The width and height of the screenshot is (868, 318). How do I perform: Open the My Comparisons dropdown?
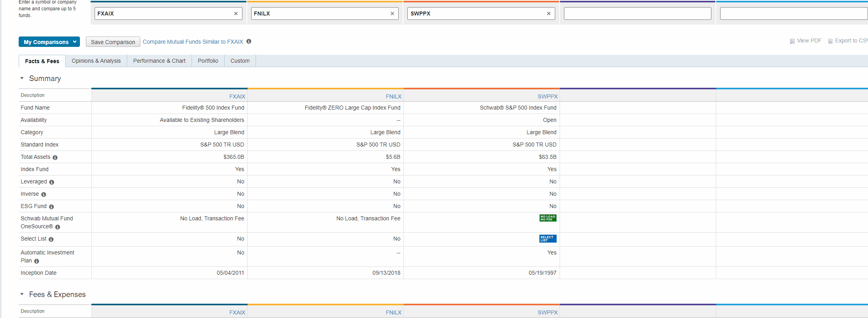[x=49, y=42]
